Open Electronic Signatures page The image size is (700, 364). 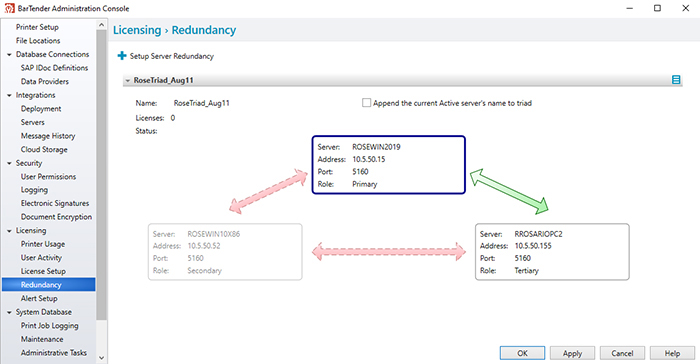tap(55, 204)
